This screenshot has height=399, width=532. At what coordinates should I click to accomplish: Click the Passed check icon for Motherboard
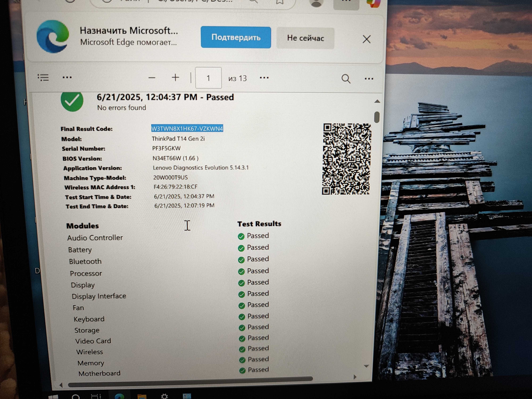(x=242, y=370)
